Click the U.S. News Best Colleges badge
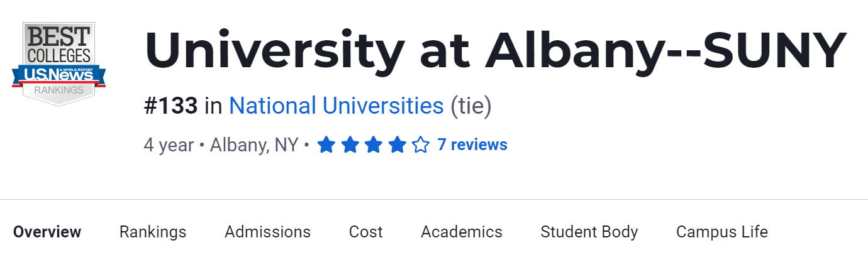 [58, 63]
